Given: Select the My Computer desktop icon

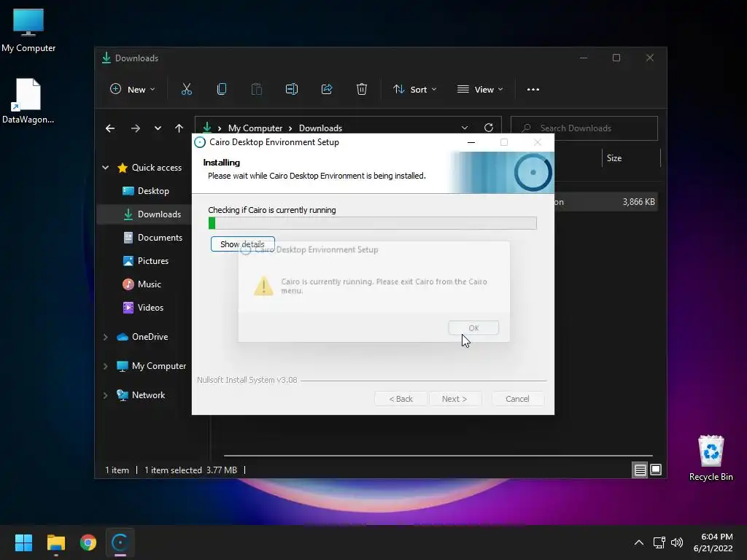Looking at the screenshot, I should coord(28,29).
